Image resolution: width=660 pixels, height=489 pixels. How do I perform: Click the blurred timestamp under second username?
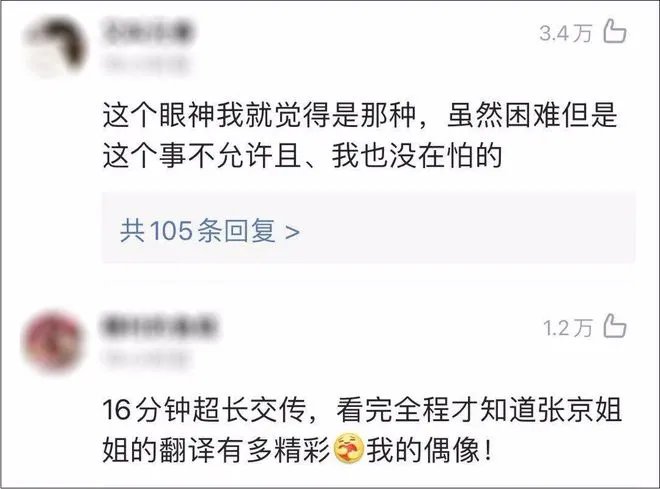[x=146, y=359]
